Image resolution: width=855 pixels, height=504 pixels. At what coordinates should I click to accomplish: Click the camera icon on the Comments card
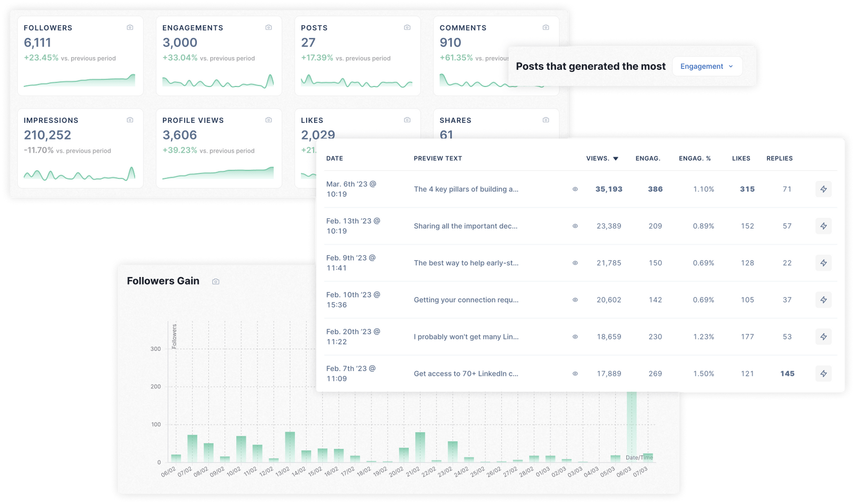pos(545,27)
